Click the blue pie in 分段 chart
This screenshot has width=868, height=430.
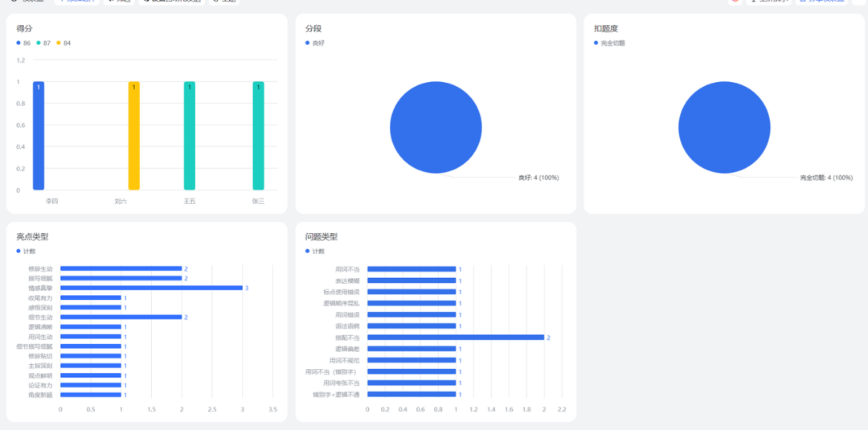(436, 127)
